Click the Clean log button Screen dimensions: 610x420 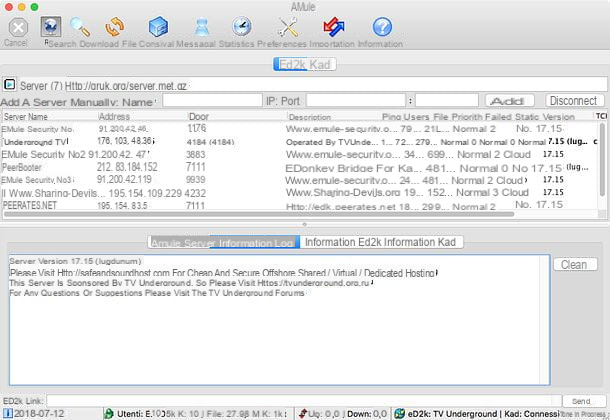pyautogui.click(x=575, y=265)
